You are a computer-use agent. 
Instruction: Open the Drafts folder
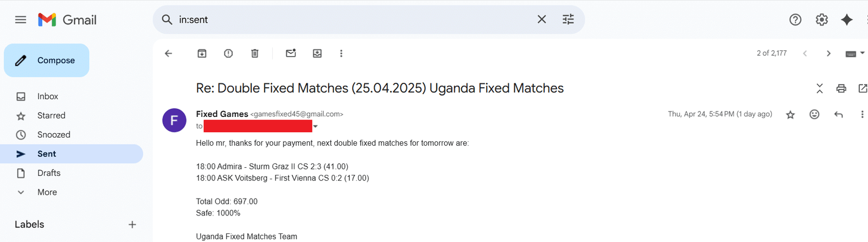coord(49,173)
